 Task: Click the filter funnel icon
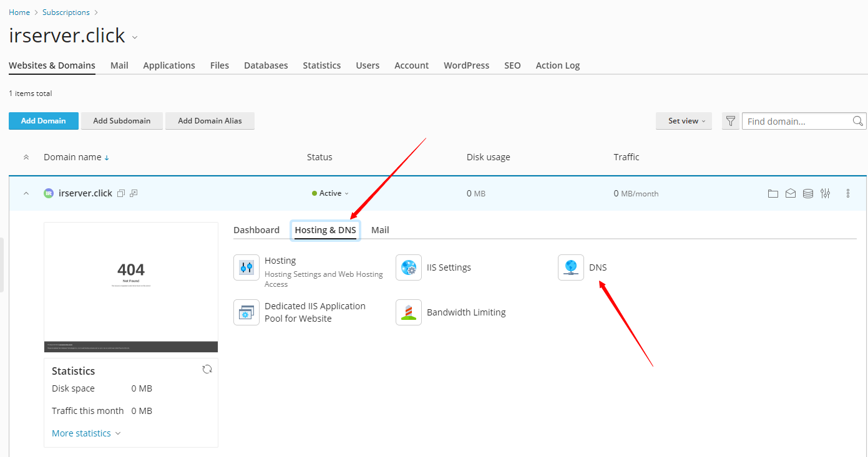point(730,121)
